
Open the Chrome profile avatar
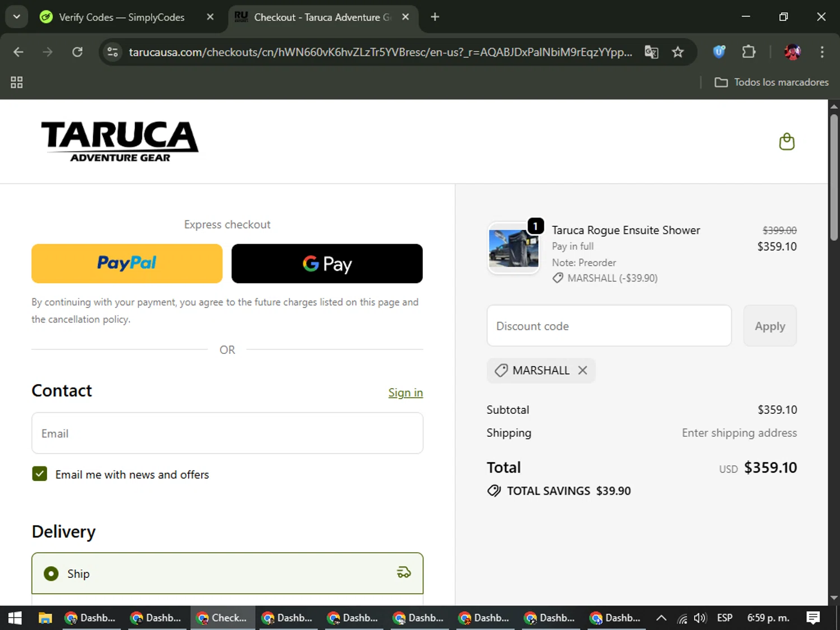[792, 52]
